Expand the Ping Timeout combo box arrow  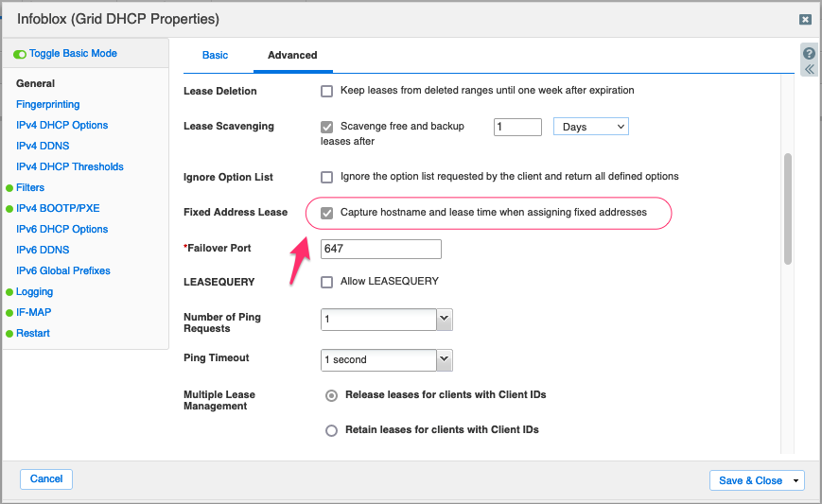click(x=444, y=360)
